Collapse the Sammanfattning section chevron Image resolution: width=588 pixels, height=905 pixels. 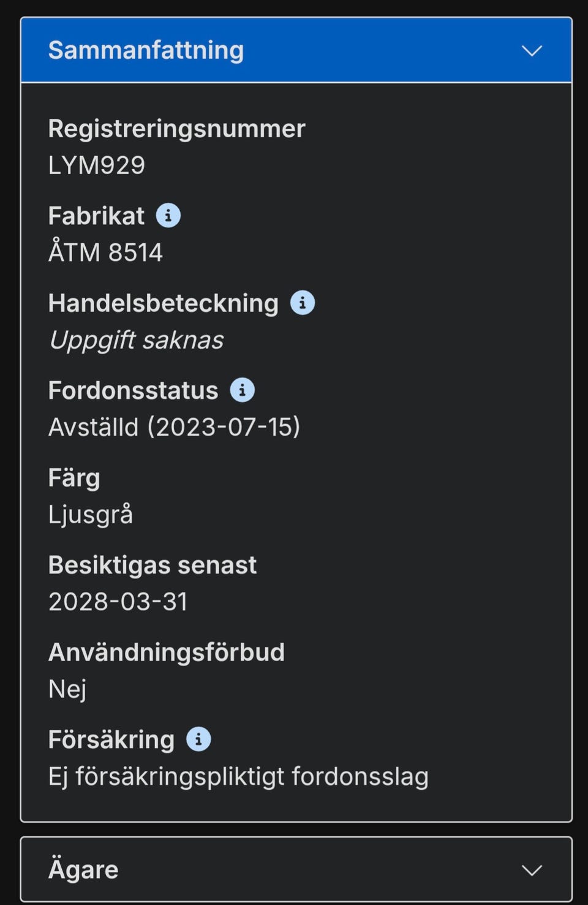click(532, 51)
